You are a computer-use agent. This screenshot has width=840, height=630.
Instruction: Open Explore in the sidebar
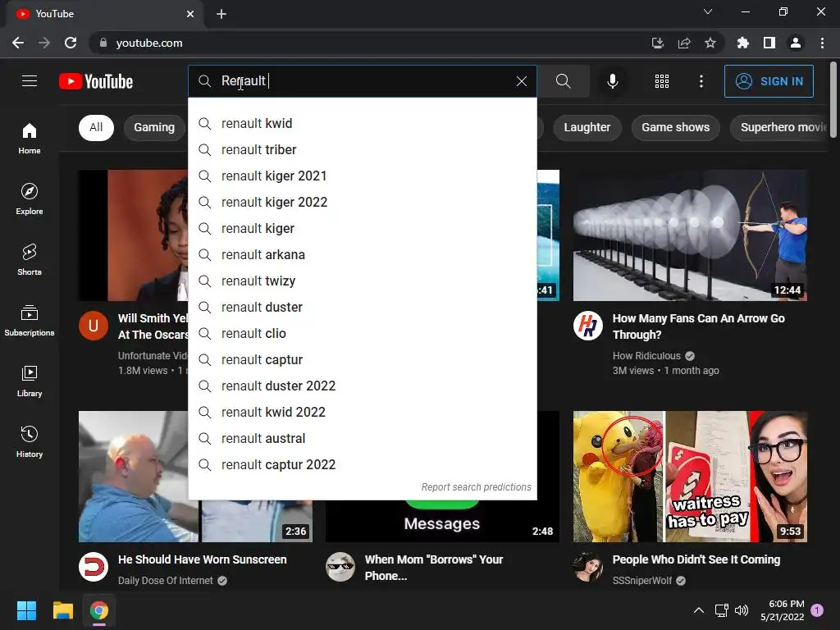[30, 199]
